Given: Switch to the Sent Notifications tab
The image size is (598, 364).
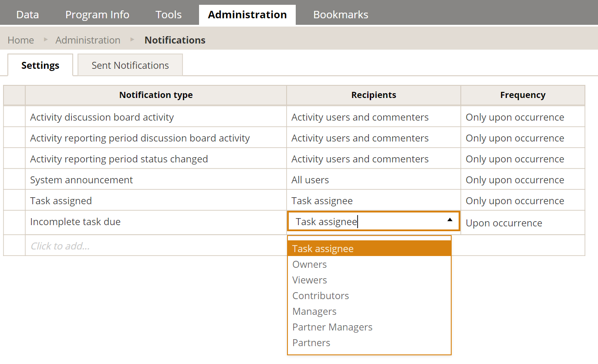Looking at the screenshot, I should click(x=130, y=65).
